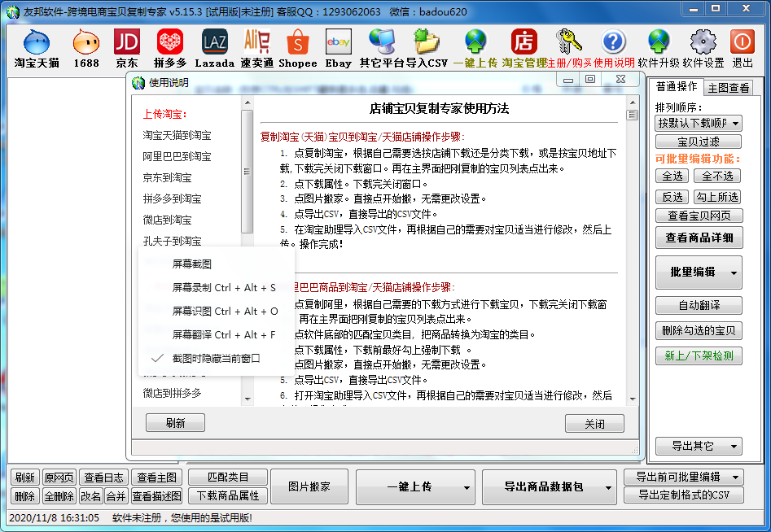This screenshot has width=771, height=532.
Task: Click the 退出 exit icon
Action: pyautogui.click(x=742, y=48)
